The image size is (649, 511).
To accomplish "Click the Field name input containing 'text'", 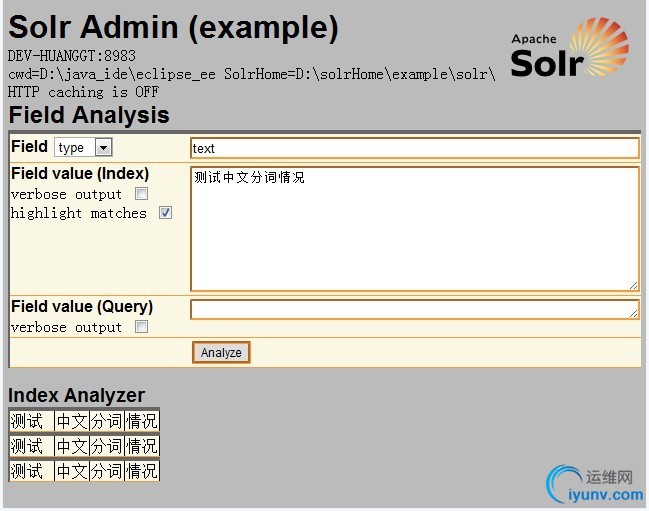I will 415,148.
